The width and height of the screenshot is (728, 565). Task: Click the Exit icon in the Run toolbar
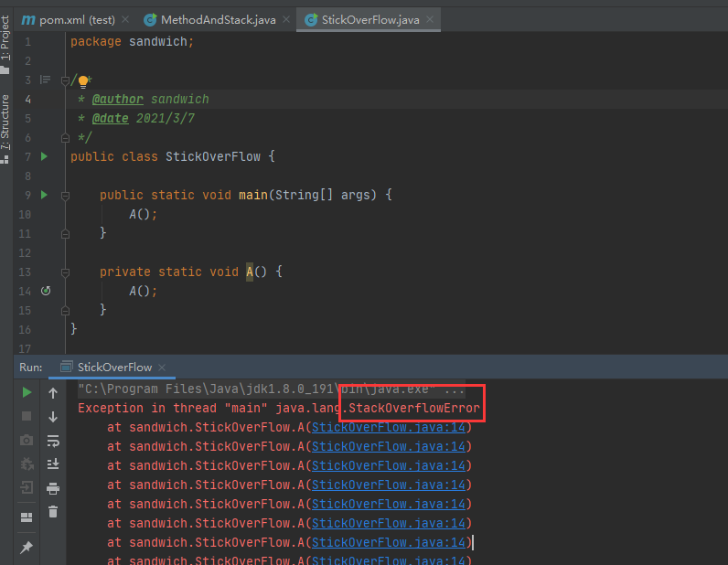[27, 487]
